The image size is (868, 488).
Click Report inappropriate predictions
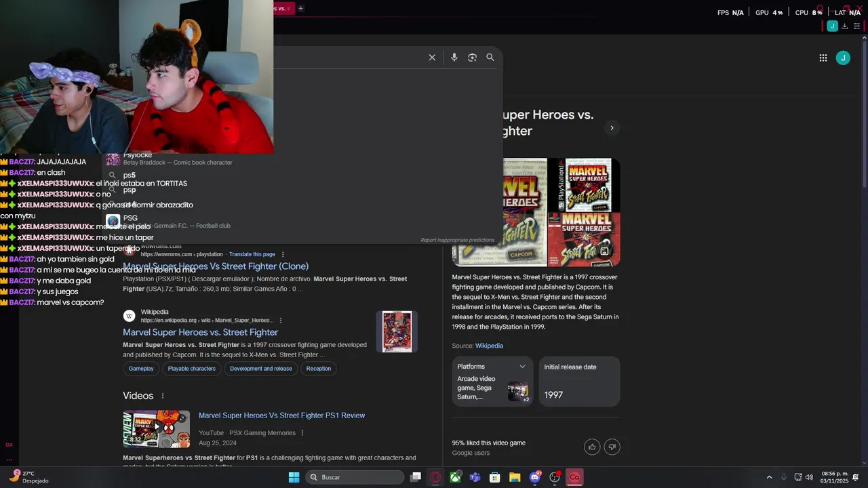(x=458, y=240)
